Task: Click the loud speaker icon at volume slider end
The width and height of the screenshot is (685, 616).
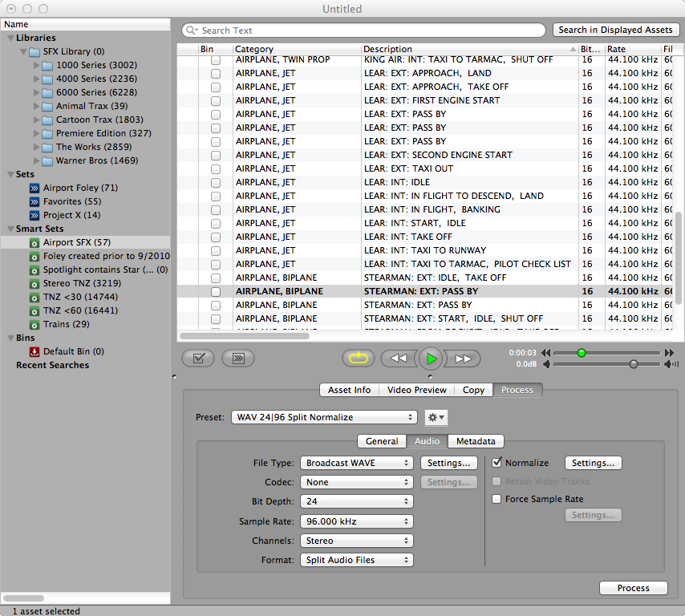Action: [669, 364]
